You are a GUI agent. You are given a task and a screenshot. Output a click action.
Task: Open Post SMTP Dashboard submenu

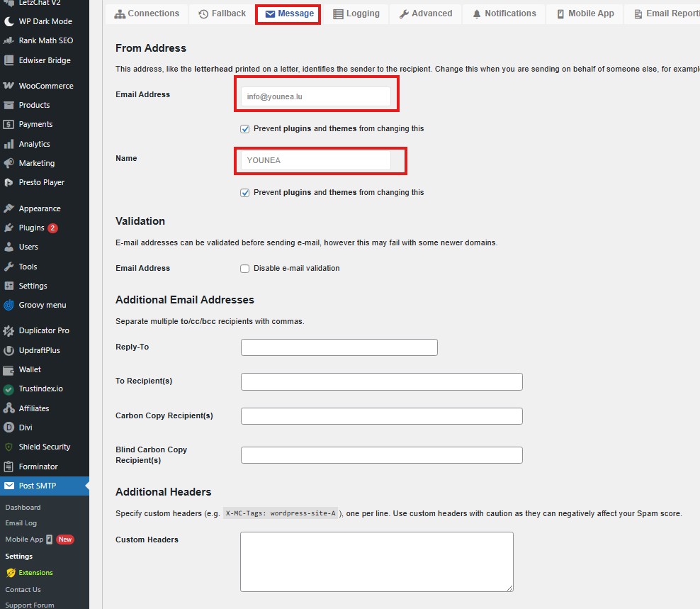pos(23,507)
